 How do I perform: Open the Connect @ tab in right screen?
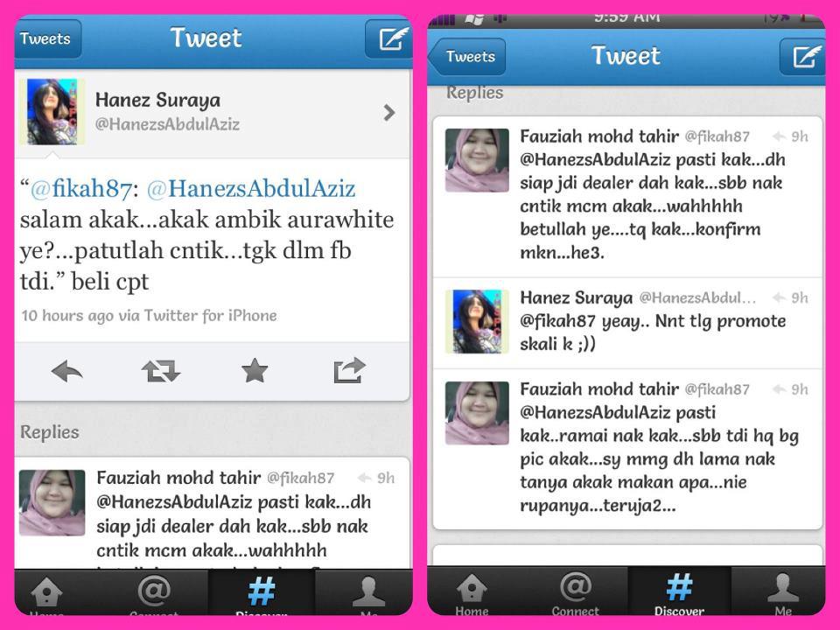tap(576, 593)
